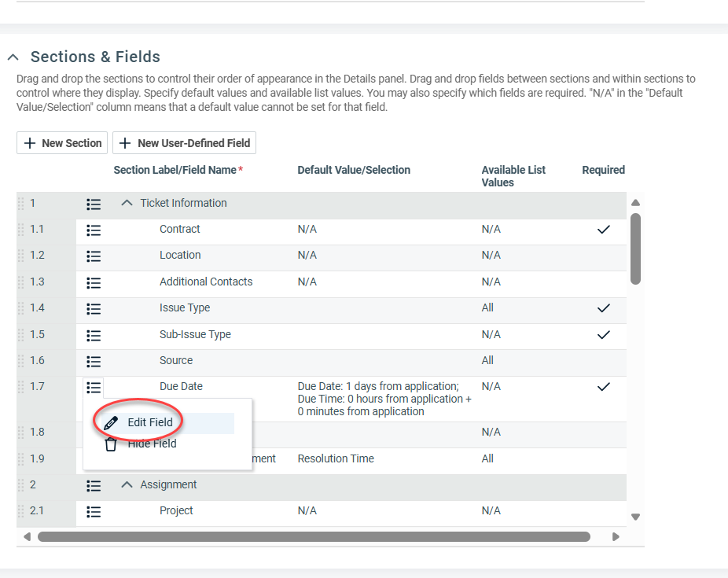Open context menu icon for Location row
This screenshot has height=578, width=728.
pyautogui.click(x=94, y=256)
